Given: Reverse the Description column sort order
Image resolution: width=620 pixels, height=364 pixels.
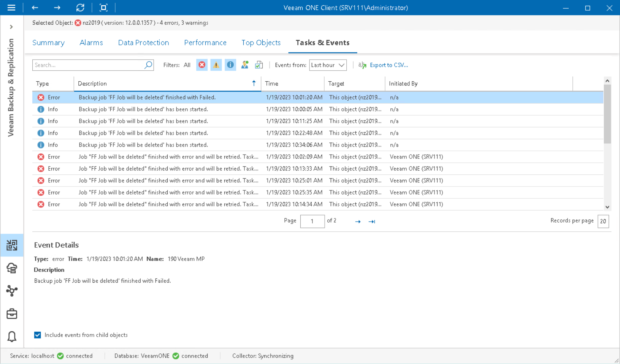Looking at the screenshot, I should (167, 83).
